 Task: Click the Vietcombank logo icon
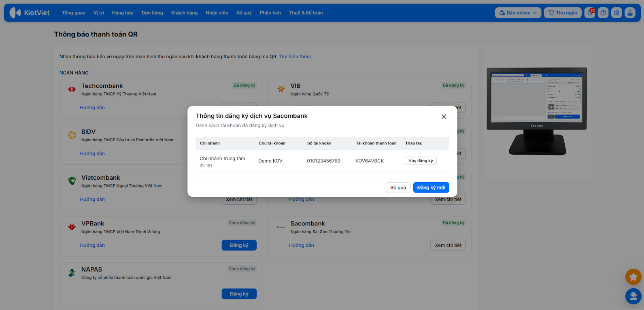72,181
